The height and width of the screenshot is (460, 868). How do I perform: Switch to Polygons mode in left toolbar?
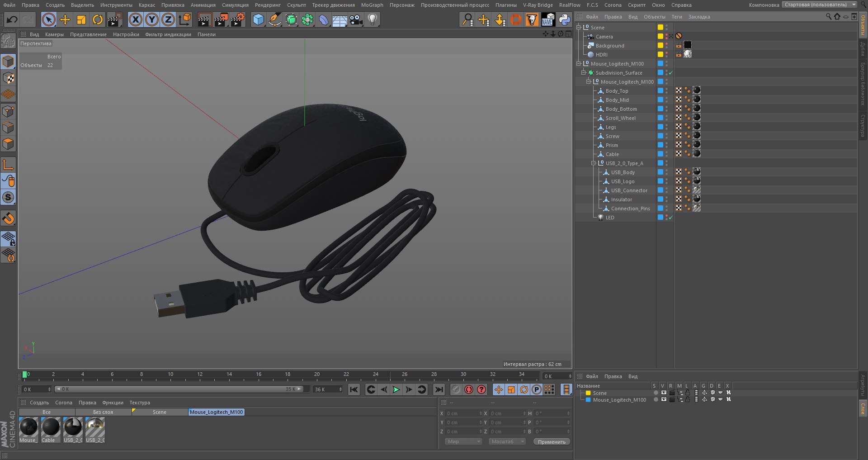[8, 144]
